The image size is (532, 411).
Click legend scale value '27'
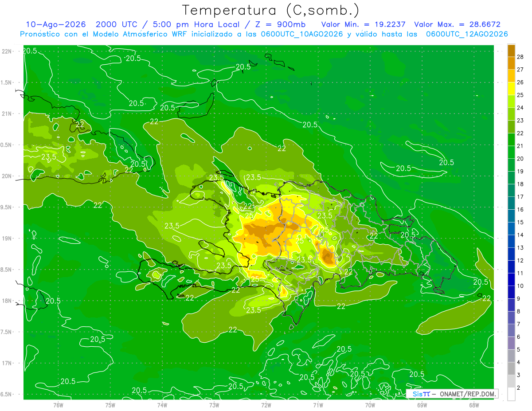520,70
